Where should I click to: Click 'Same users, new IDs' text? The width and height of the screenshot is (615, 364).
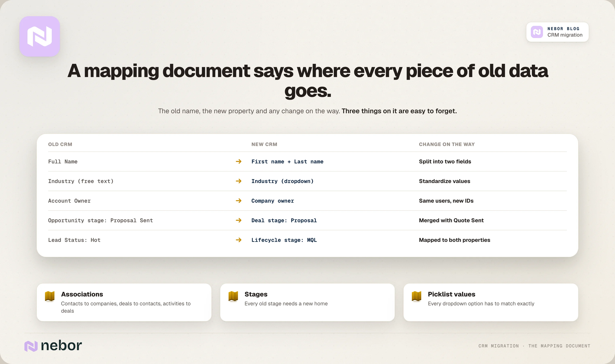pos(446,201)
